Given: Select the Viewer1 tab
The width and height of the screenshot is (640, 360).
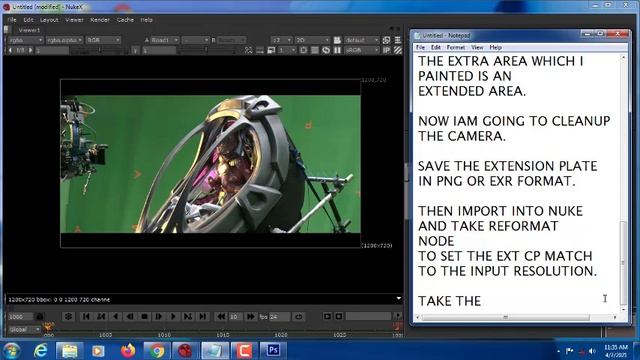Looking at the screenshot, I should [29, 30].
